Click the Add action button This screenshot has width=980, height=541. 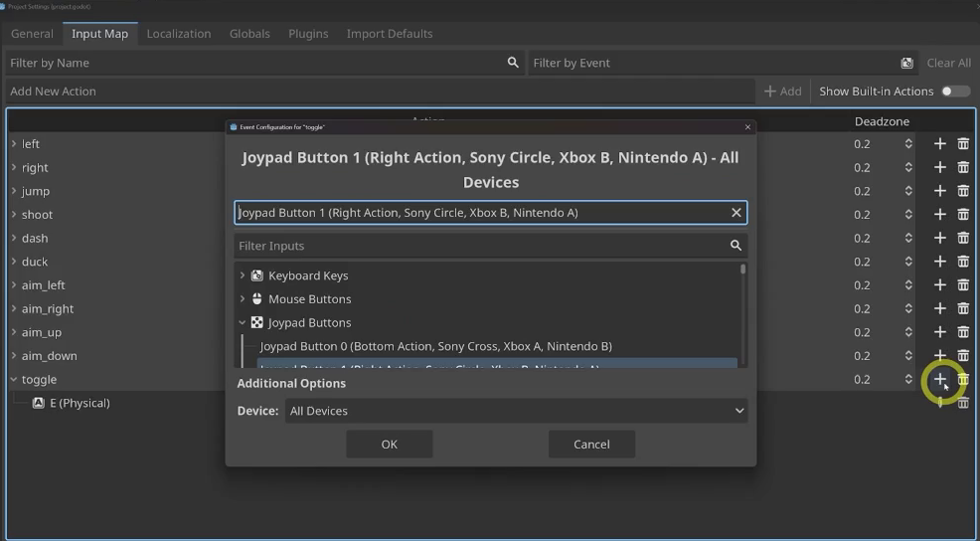[782, 91]
